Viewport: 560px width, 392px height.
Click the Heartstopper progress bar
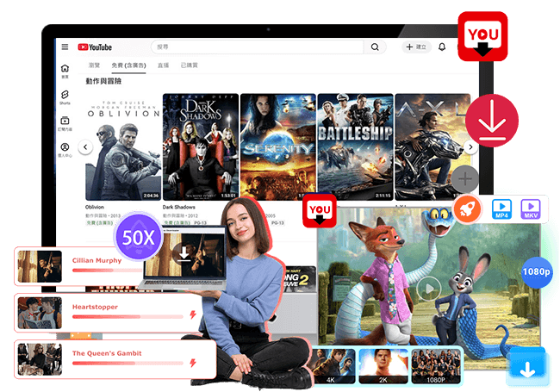point(128,317)
